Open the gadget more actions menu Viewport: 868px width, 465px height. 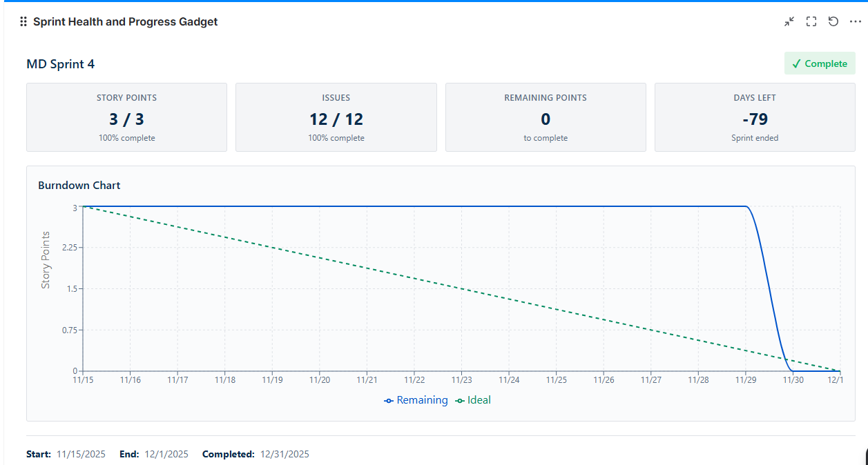pyautogui.click(x=856, y=22)
